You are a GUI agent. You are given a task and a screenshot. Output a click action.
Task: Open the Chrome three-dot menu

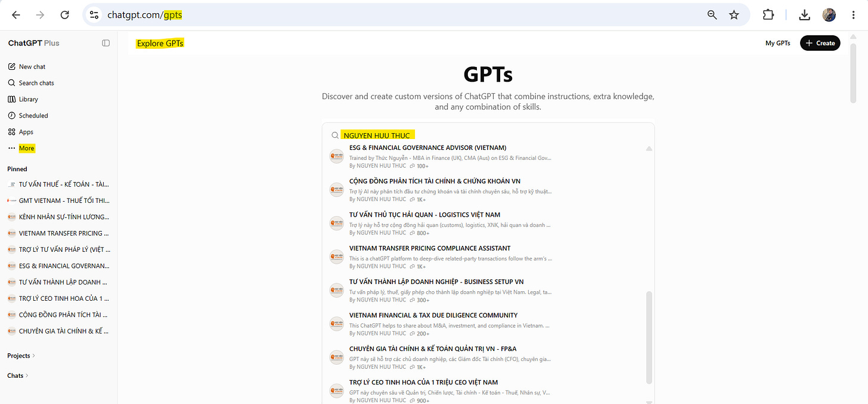click(854, 16)
